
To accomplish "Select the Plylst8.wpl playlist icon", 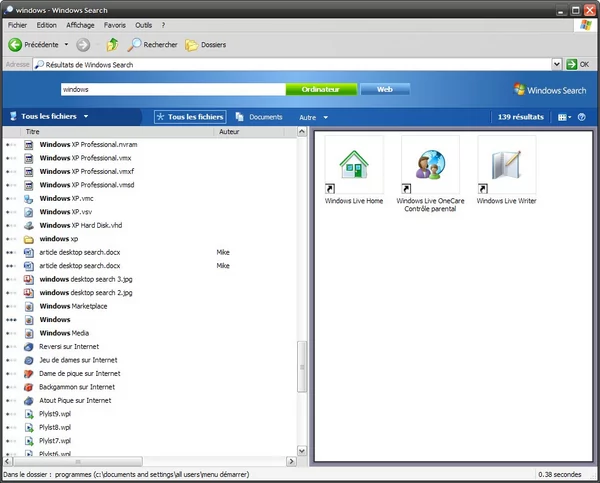I will pos(29,428).
